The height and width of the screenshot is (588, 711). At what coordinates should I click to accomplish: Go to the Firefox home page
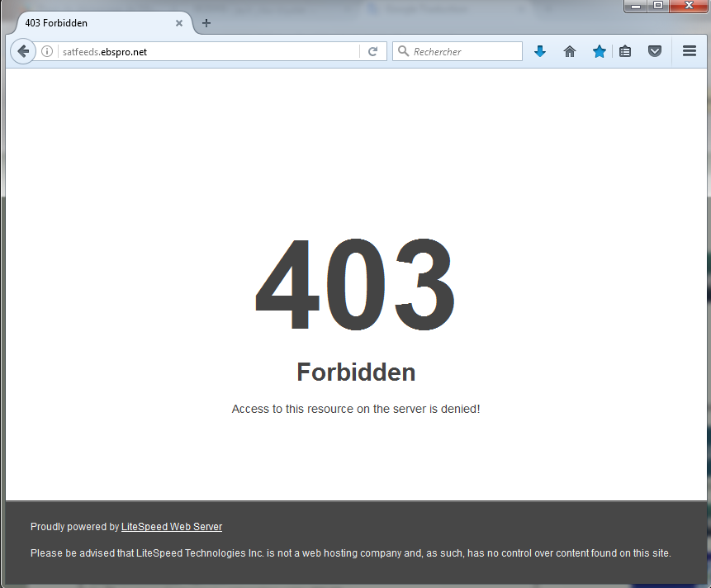570,51
